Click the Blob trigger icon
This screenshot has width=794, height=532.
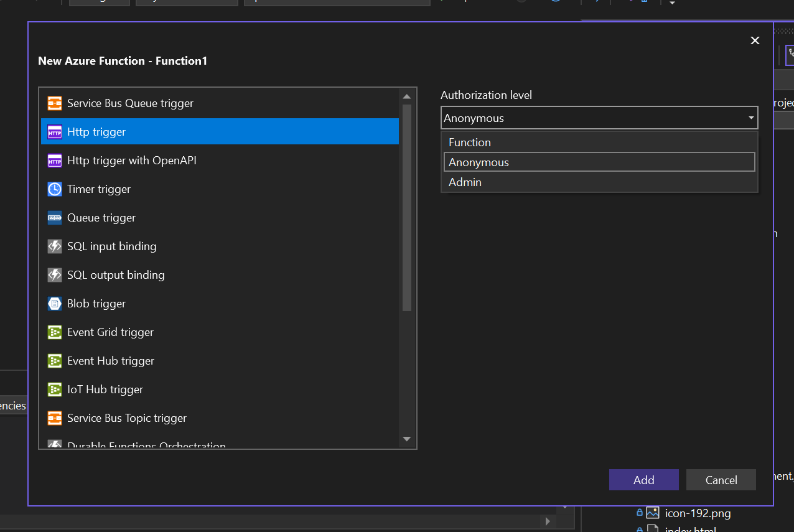point(54,303)
